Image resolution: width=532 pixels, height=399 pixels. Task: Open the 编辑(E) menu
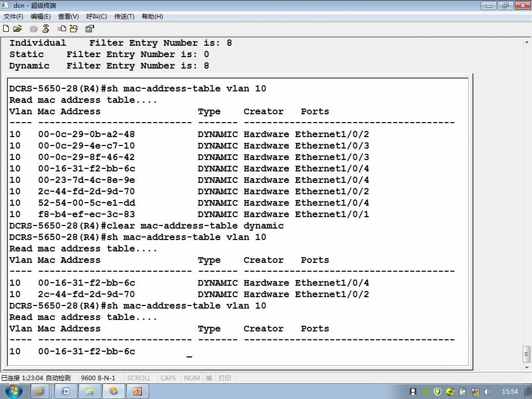click(41, 17)
